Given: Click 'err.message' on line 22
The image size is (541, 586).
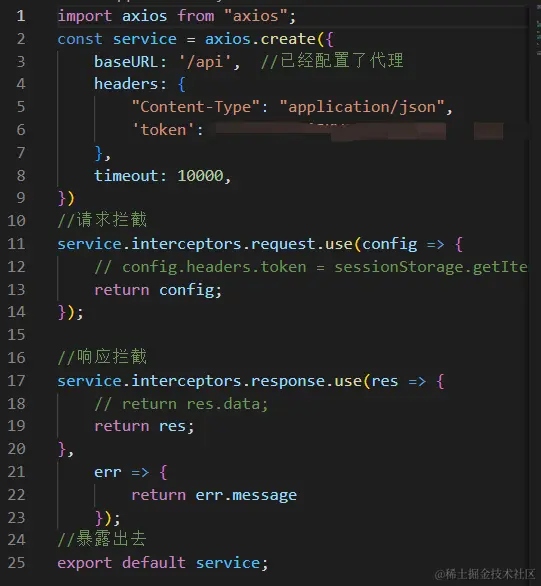Looking at the screenshot, I should coord(246,495).
